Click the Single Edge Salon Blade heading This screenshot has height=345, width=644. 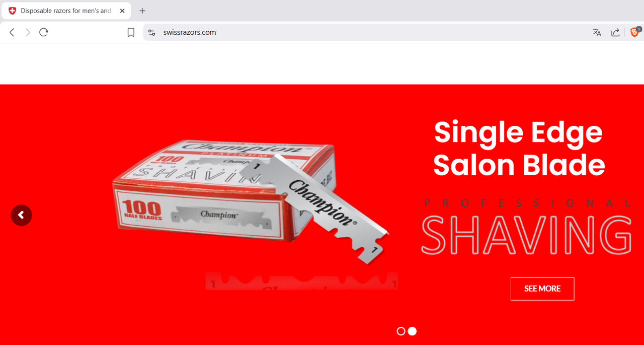pos(519,148)
